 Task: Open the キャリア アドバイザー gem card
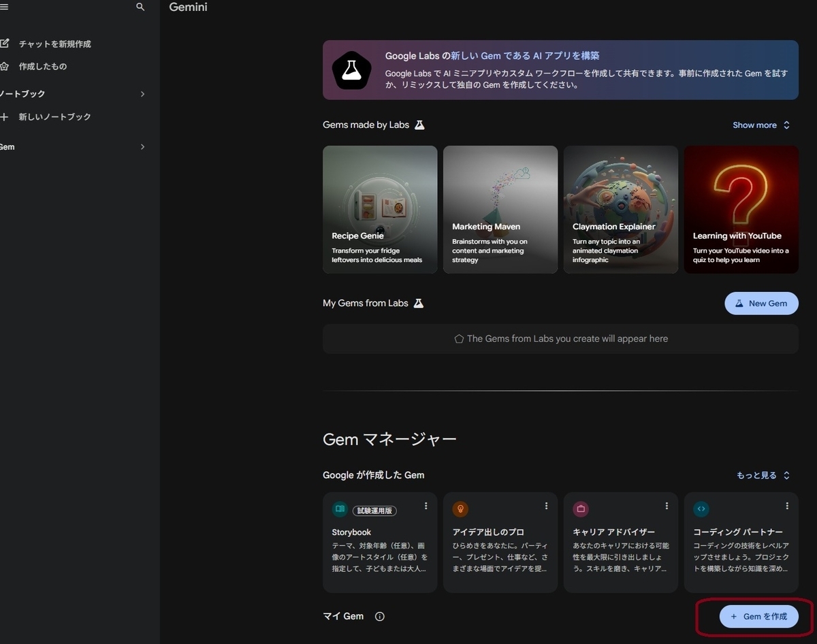click(621, 542)
